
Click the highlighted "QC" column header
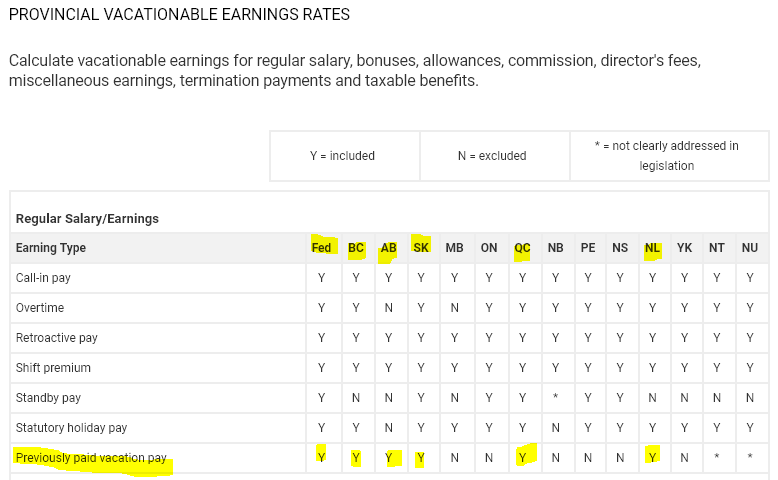522,248
